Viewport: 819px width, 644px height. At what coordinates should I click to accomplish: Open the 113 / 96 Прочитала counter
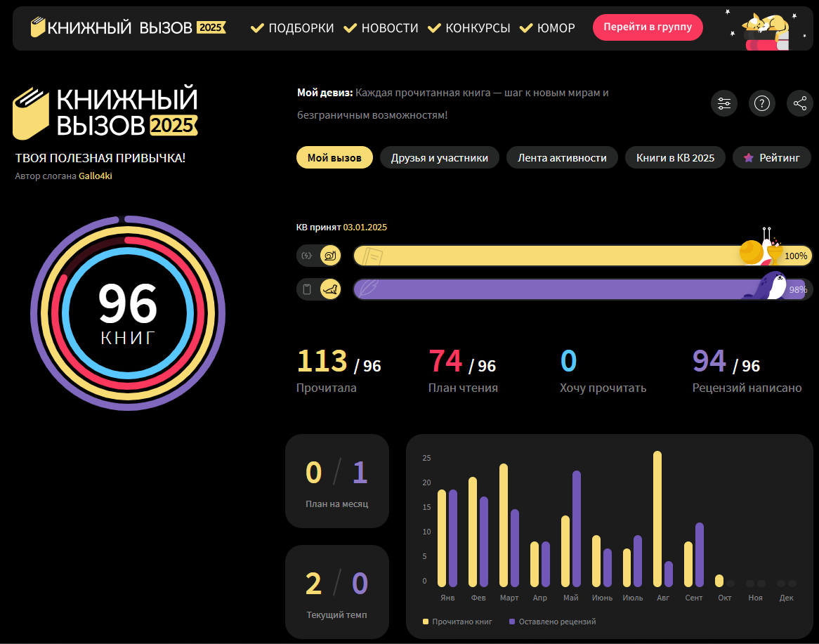(x=339, y=370)
